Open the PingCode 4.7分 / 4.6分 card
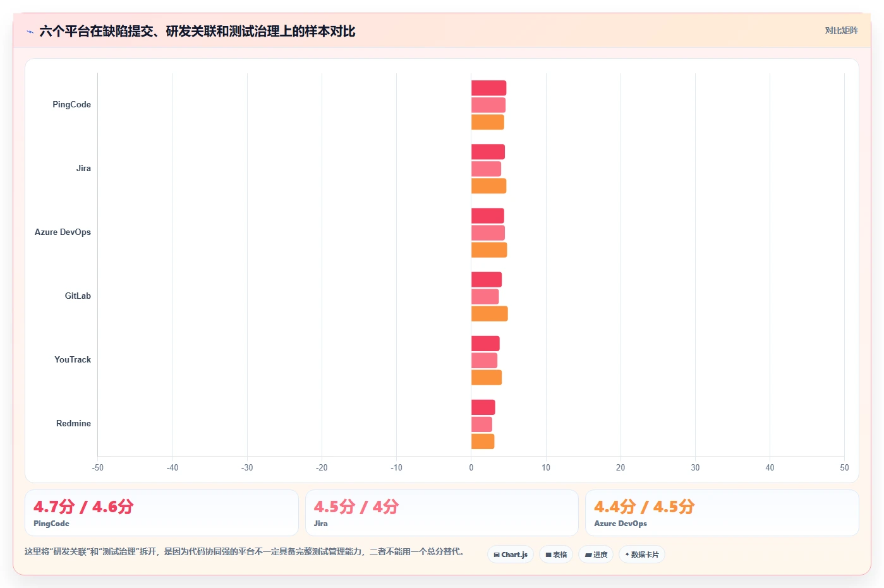 (x=162, y=513)
